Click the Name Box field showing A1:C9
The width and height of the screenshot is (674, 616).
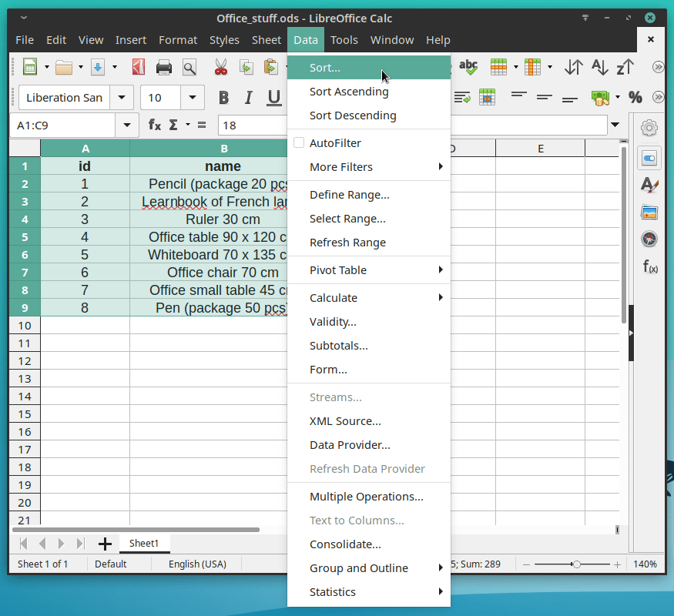tap(62, 125)
